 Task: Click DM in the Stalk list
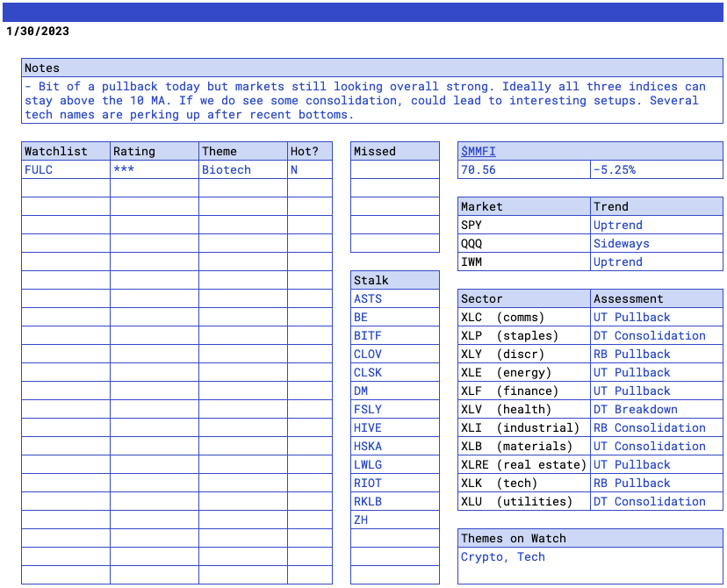[x=395, y=391]
